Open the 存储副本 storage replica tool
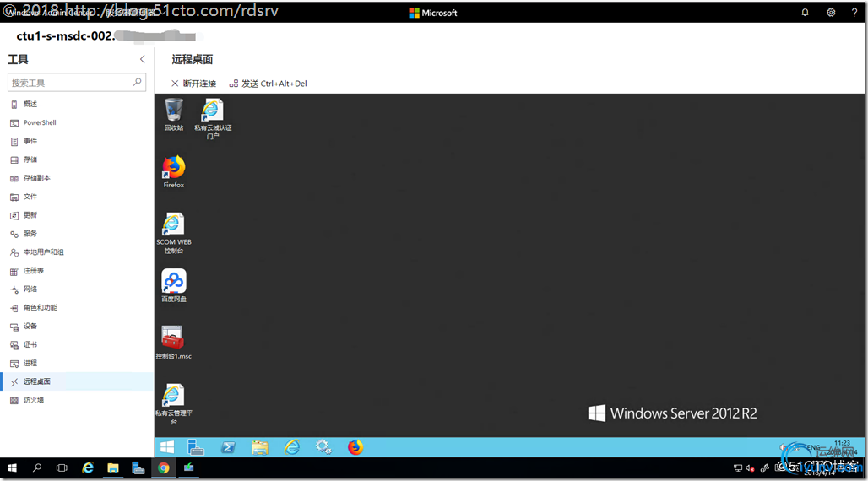The height and width of the screenshot is (481, 868). click(36, 178)
